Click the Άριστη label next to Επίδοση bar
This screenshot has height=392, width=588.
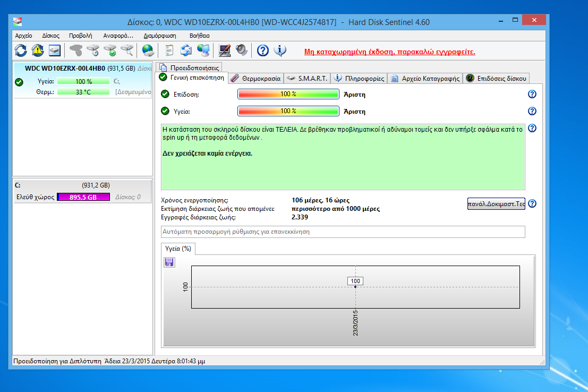(x=354, y=95)
